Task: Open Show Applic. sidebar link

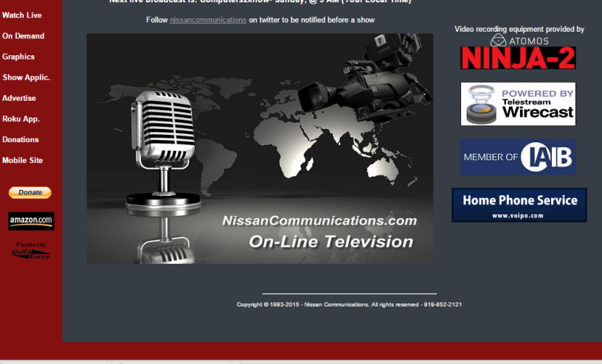Action: point(27,77)
